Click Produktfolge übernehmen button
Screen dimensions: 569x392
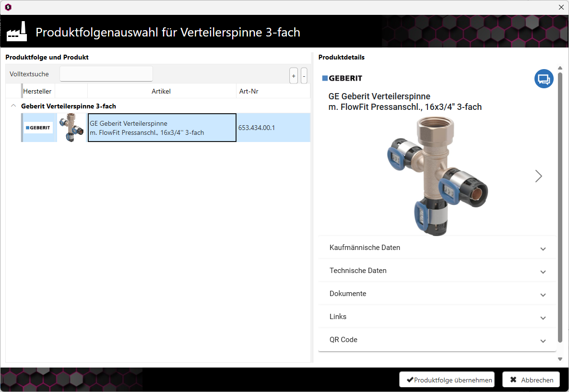(x=447, y=380)
